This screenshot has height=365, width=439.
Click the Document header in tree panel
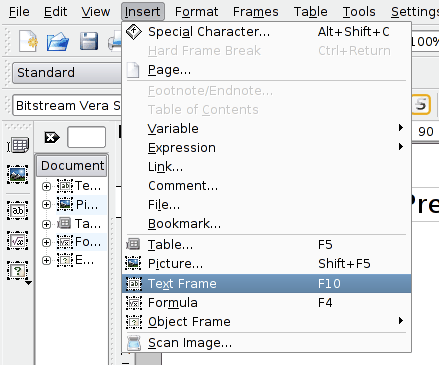72,166
